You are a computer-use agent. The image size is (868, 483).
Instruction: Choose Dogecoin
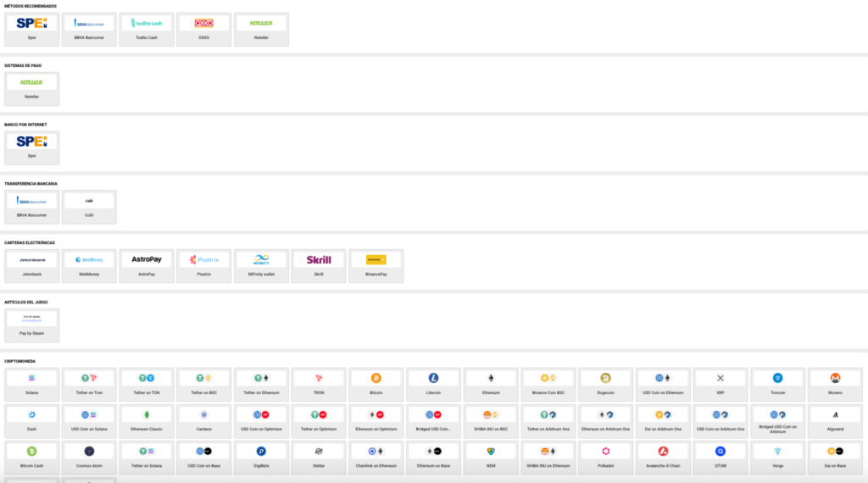[605, 385]
